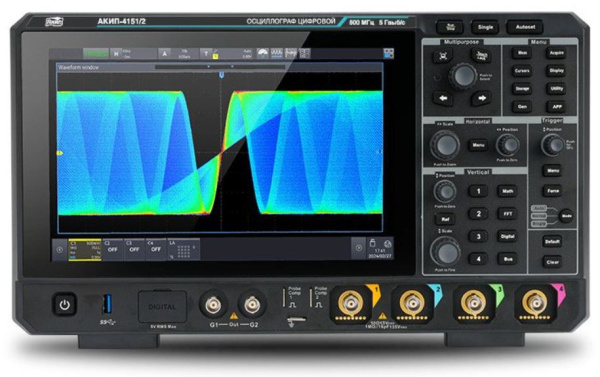Tap the zoom/search key in the Multipurpose section
Screen dimensions: 600x377
tap(442, 56)
